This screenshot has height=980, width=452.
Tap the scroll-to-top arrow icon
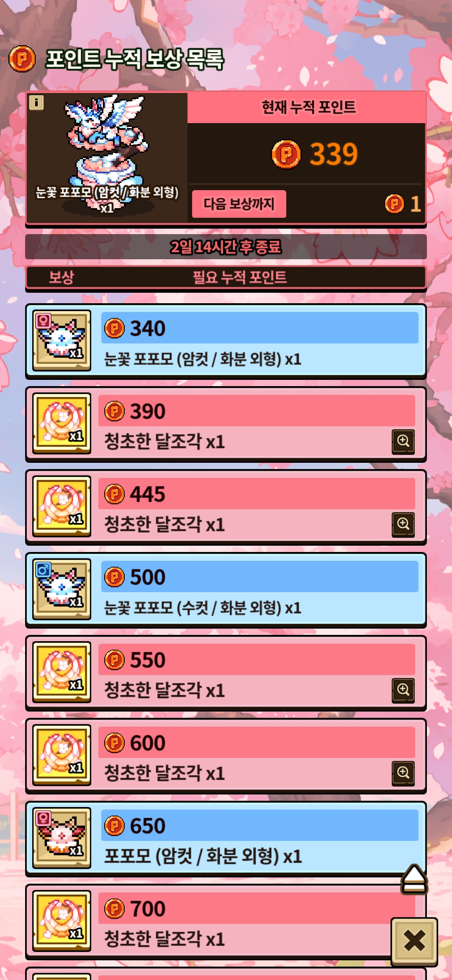click(x=414, y=879)
